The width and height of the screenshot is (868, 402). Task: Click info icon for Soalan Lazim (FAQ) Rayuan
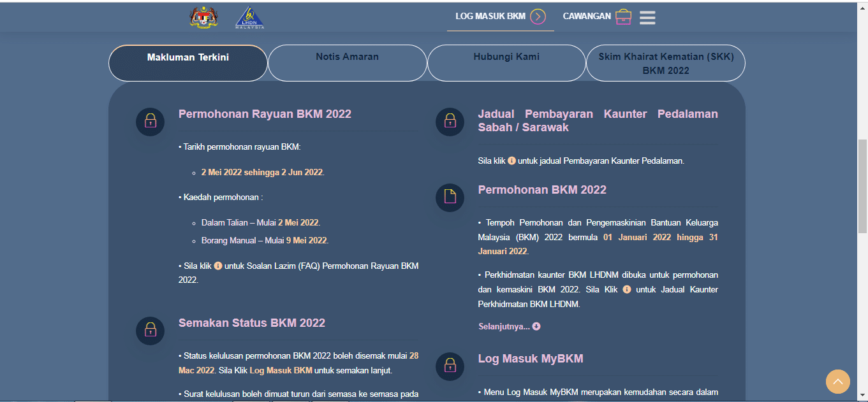(x=218, y=266)
